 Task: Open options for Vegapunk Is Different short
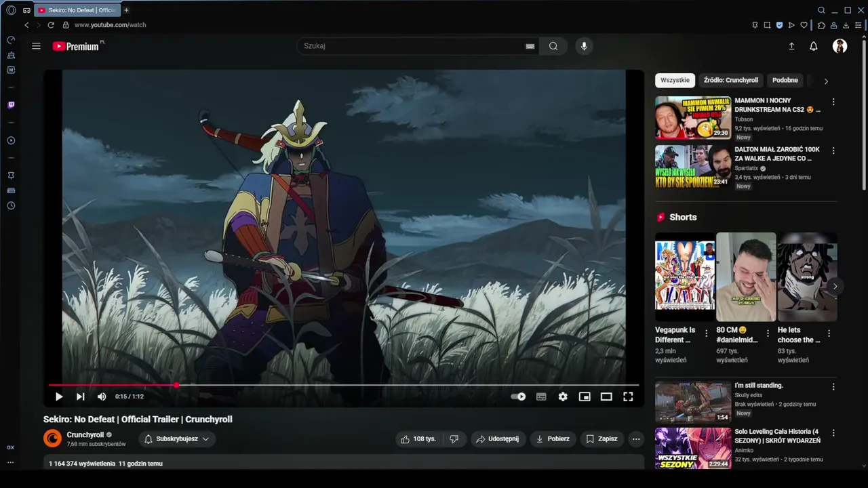coord(707,333)
